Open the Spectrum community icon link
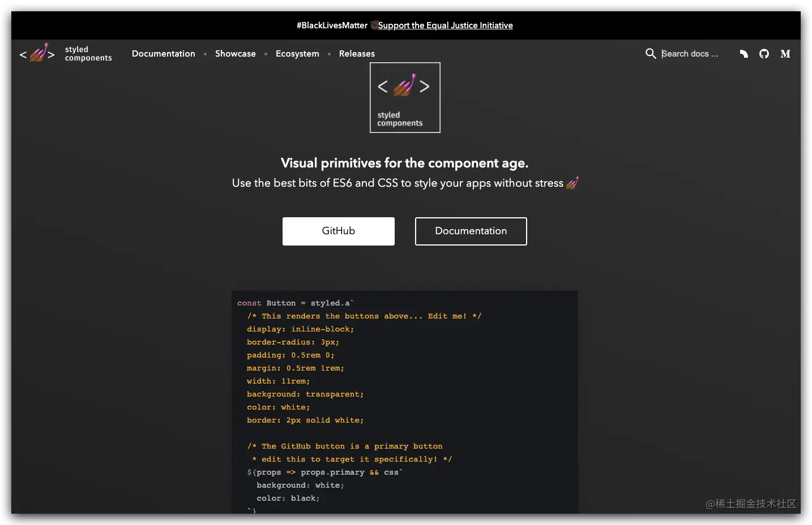Screen dimensions: 812x525 744,54
